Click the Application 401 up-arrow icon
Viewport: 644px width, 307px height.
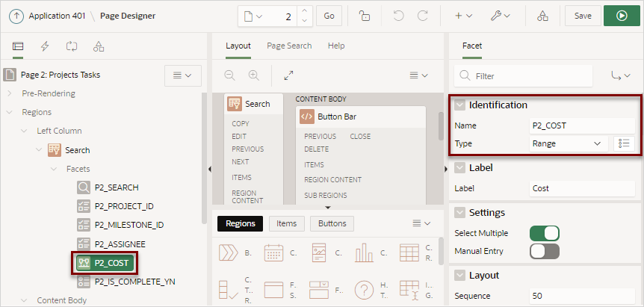tap(16, 16)
